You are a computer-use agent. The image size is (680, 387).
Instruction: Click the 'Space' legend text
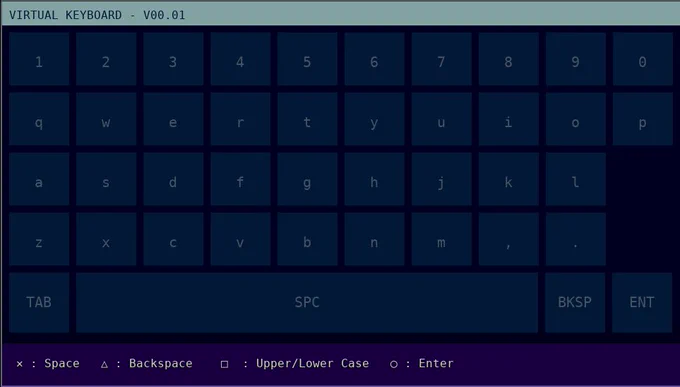coord(62,363)
